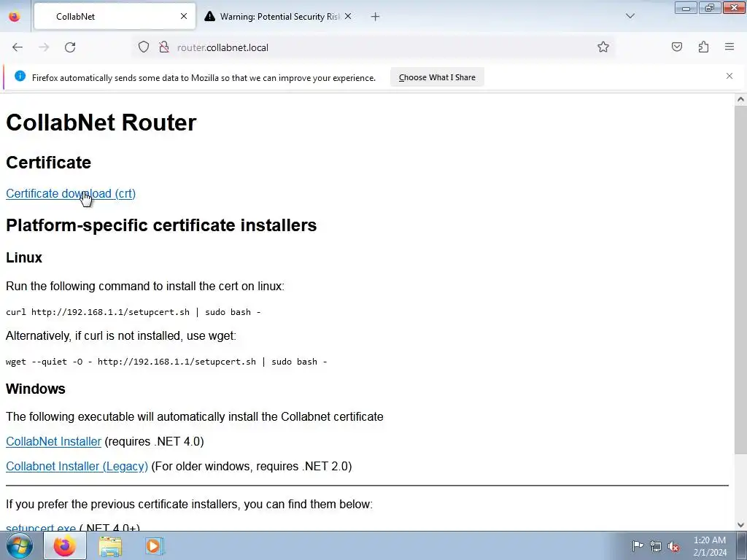The height and width of the screenshot is (560, 747).
Task: Click the network status tray icon
Action: [x=656, y=546]
